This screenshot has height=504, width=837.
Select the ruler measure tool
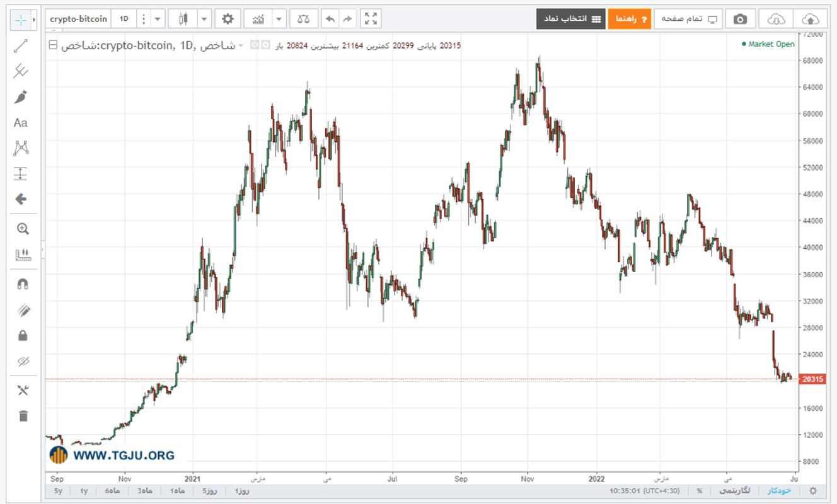[x=23, y=255]
